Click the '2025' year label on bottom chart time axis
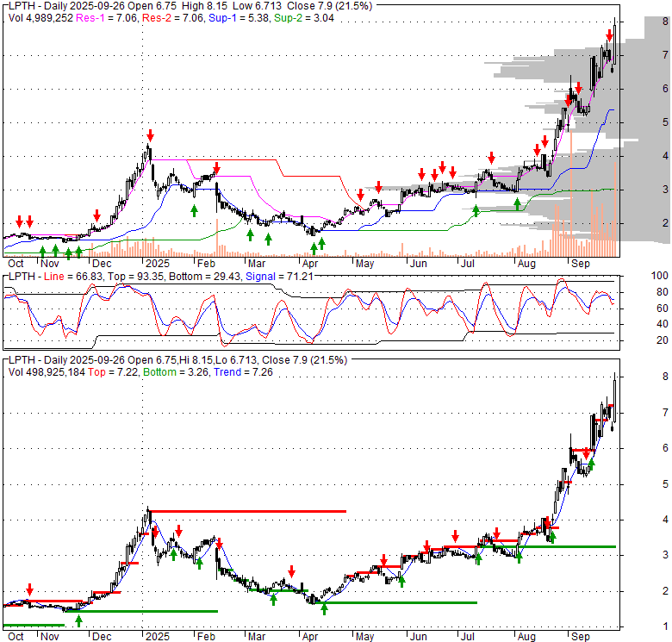672x642 pixels. tap(158, 637)
